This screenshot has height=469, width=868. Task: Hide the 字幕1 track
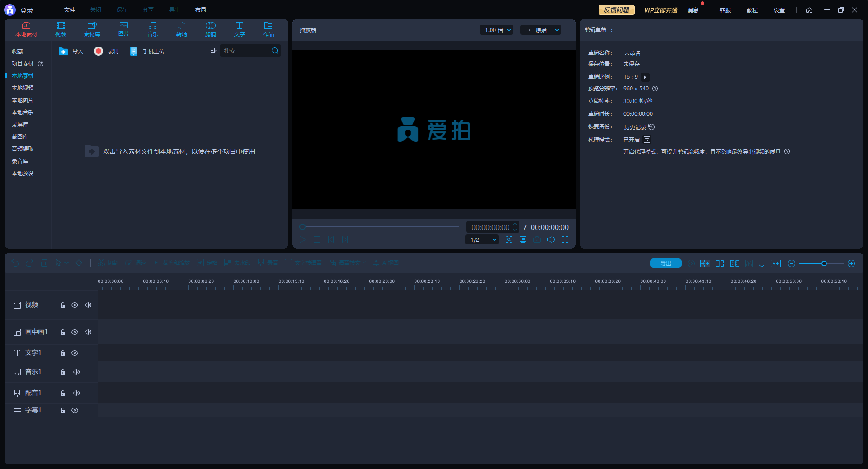click(x=75, y=411)
